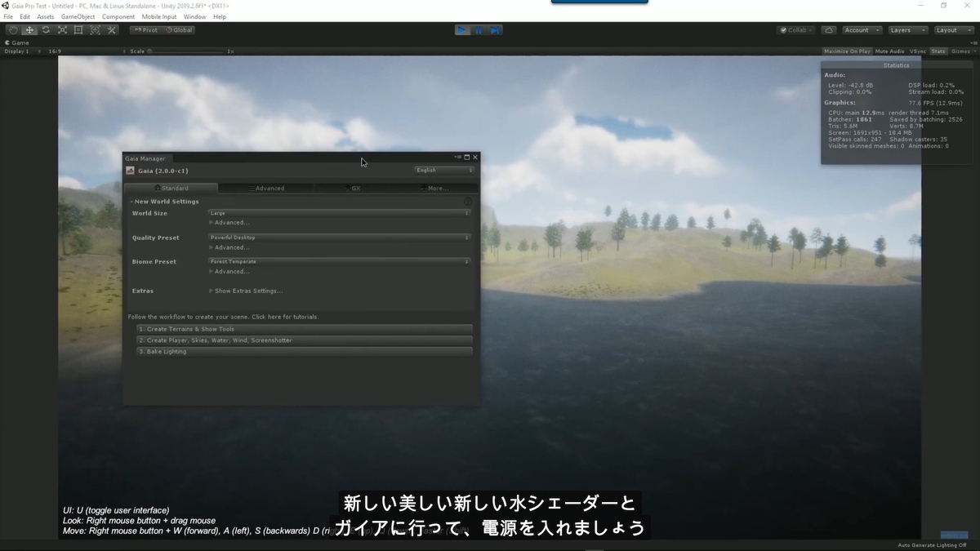
Task: Open the File menu
Action: pos(8,17)
